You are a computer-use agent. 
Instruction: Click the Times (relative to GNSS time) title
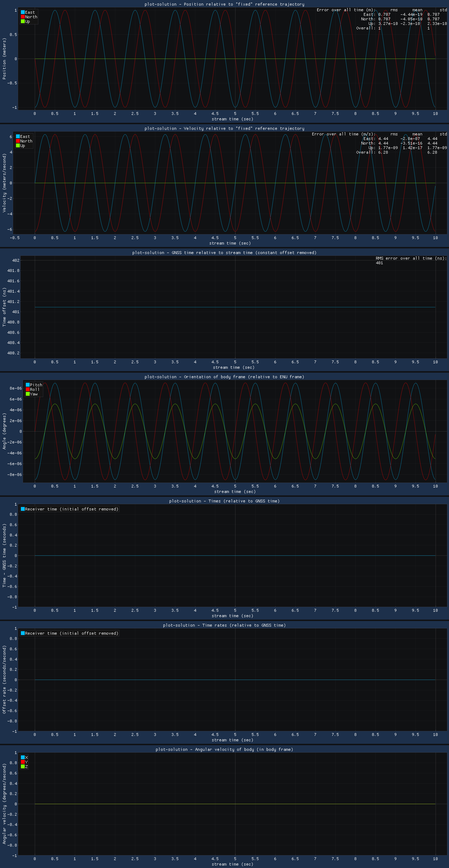click(x=224, y=501)
